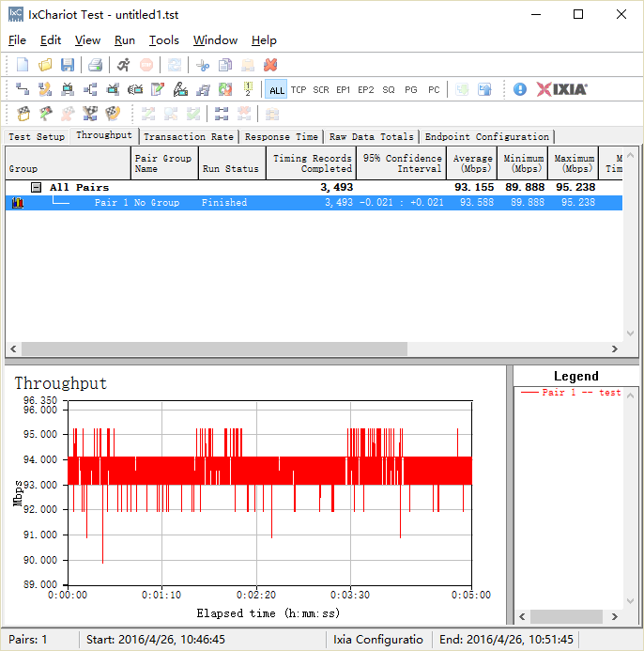644x651 pixels.
Task: Click the 'Pair 1 -- test' legend entry
Action: [x=571, y=393]
